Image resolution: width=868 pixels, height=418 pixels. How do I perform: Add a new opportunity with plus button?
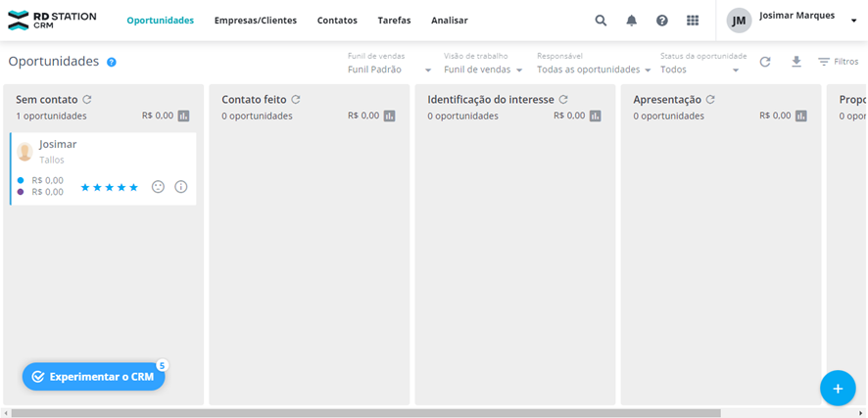coord(838,388)
